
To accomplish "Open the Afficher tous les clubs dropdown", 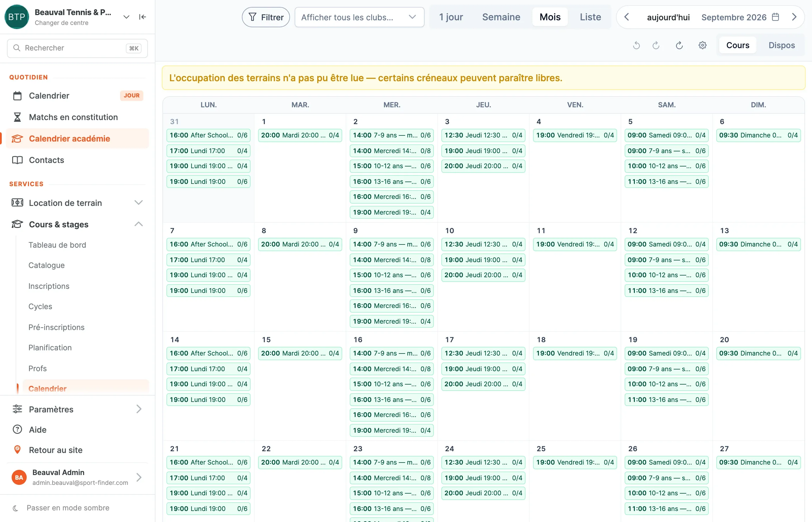I will pos(359,17).
